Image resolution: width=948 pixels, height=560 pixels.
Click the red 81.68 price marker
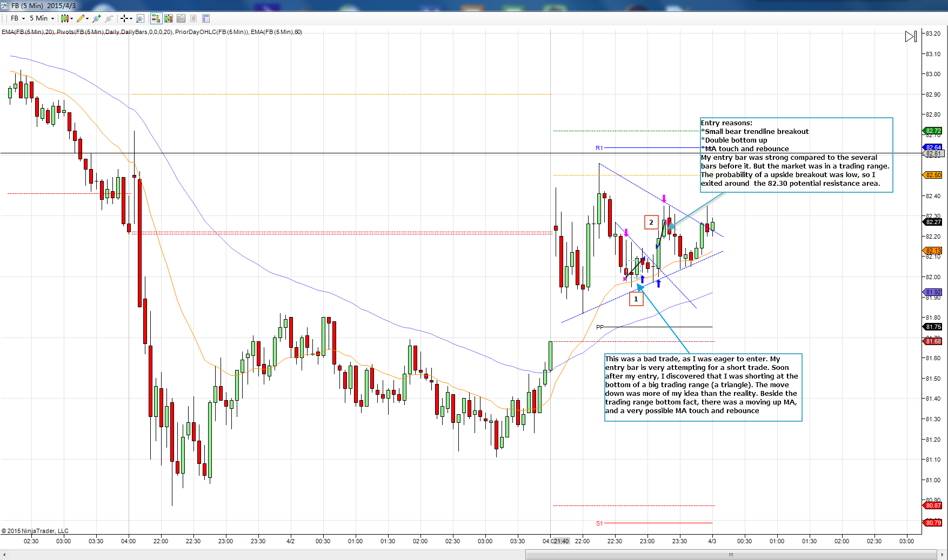pos(933,341)
